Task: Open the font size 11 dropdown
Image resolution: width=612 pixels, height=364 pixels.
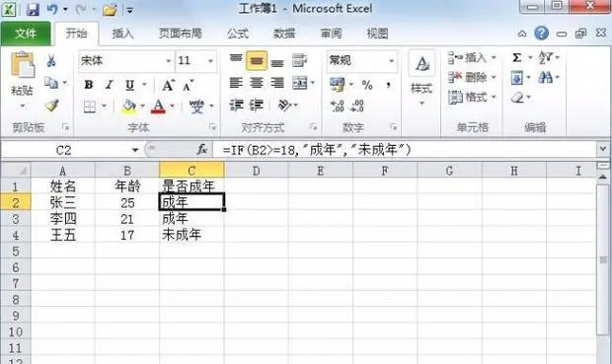Action: (x=210, y=61)
